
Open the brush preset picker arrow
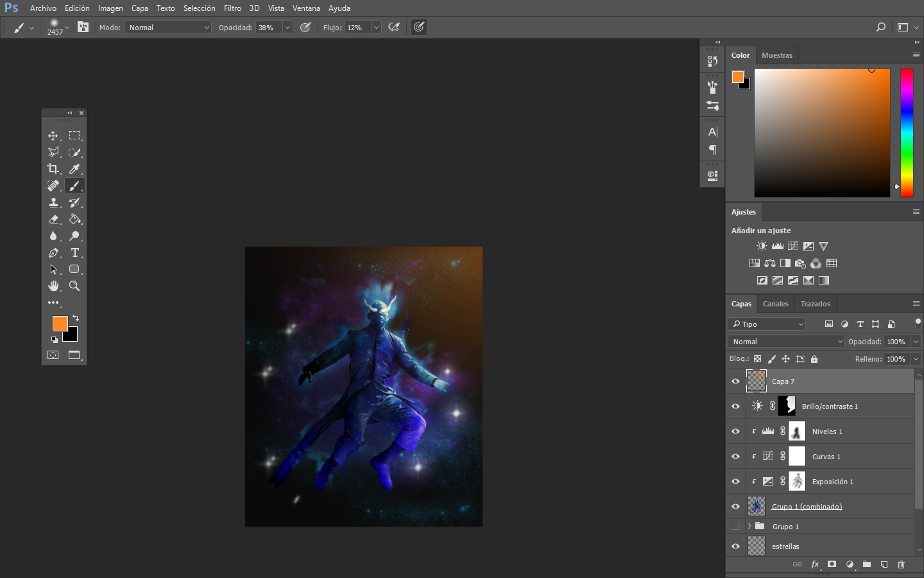coord(67,28)
